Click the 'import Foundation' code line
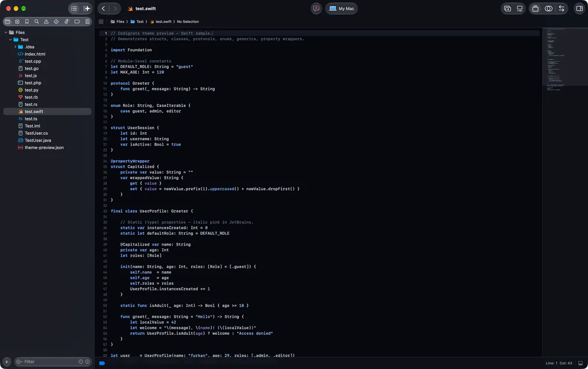588x369 pixels. (x=131, y=50)
